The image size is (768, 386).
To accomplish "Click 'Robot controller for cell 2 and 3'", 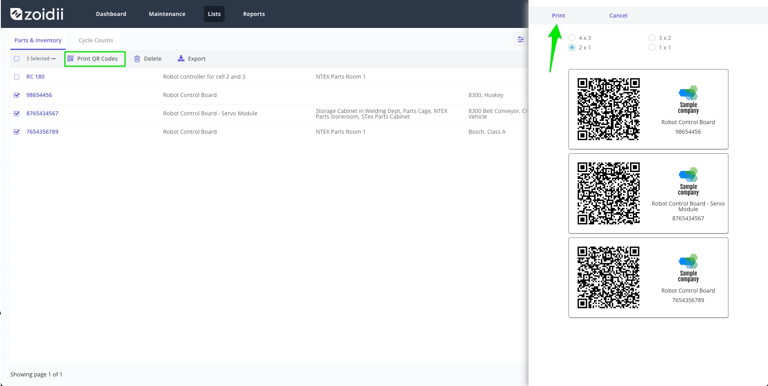I will click(x=204, y=77).
